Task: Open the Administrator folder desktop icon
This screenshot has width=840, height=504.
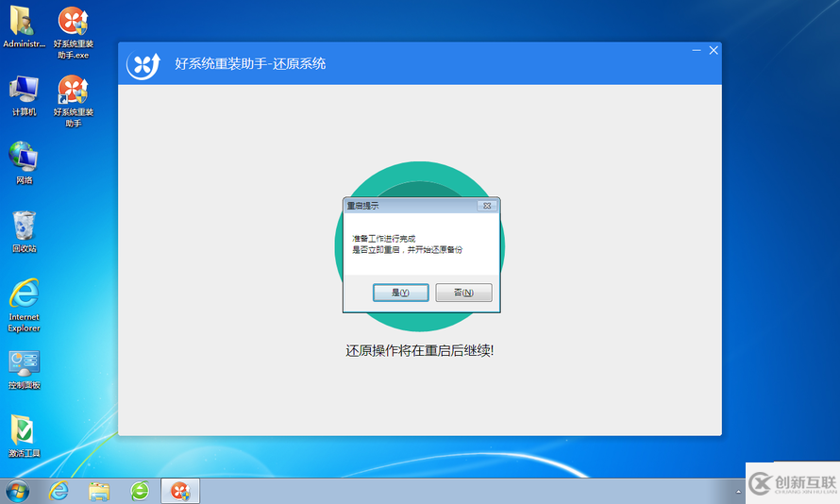Action: click(23, 27)
